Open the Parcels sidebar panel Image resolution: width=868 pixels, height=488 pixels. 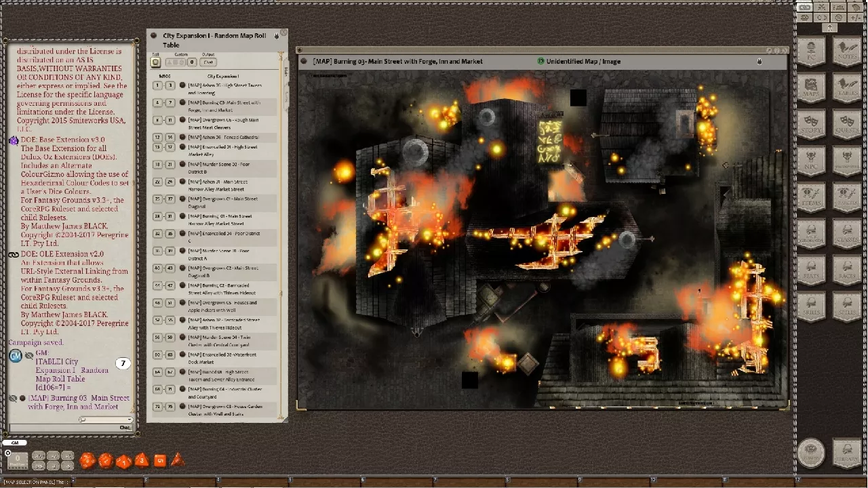click(846, 197)
